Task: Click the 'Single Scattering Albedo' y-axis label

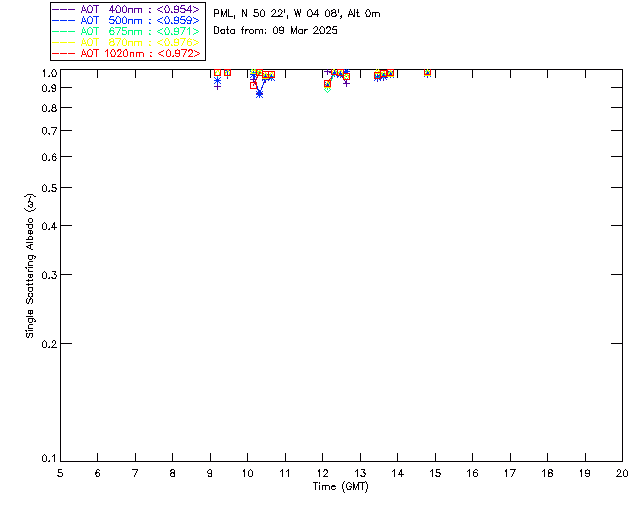Action: tap(31, 266)
